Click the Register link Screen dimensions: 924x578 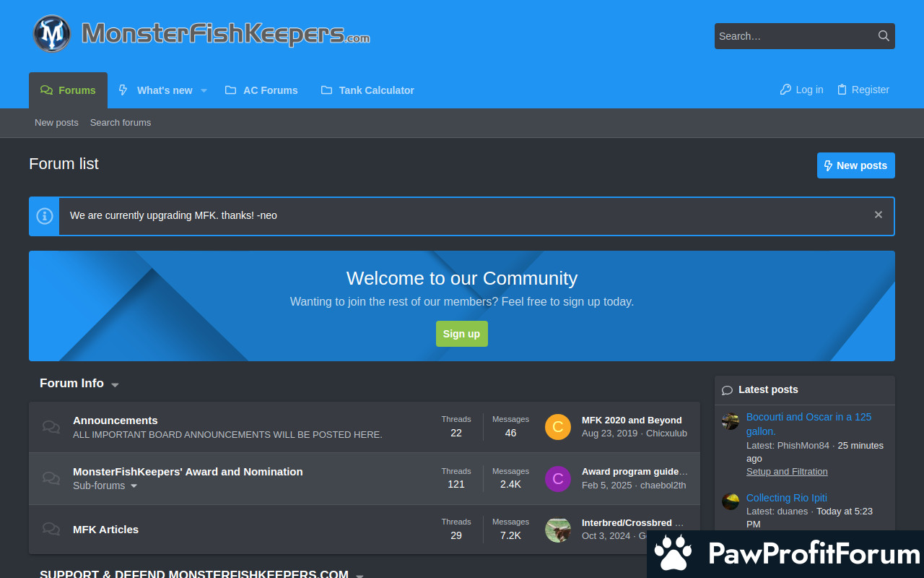[x=863, y=90]
